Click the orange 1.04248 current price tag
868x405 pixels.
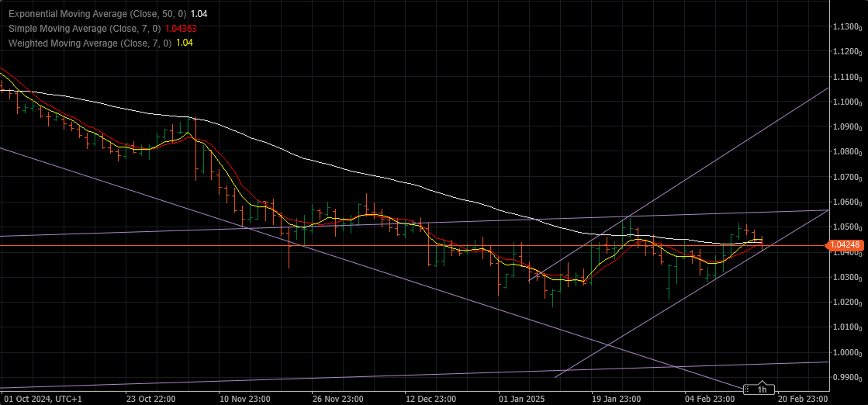tap(845, 245)
